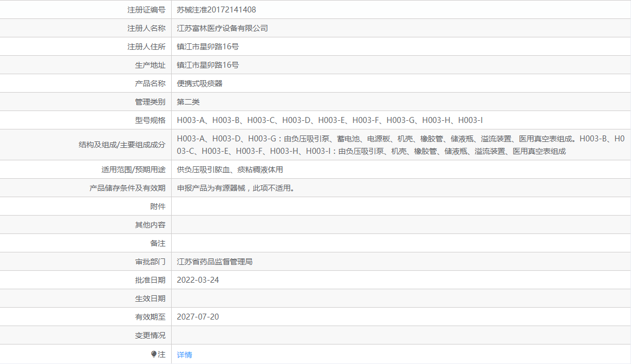Select intended use text 供负压吸引脓血、痰粘稠液体用
The width and height of the screenshot is (631, 364).
pos(230,170)
